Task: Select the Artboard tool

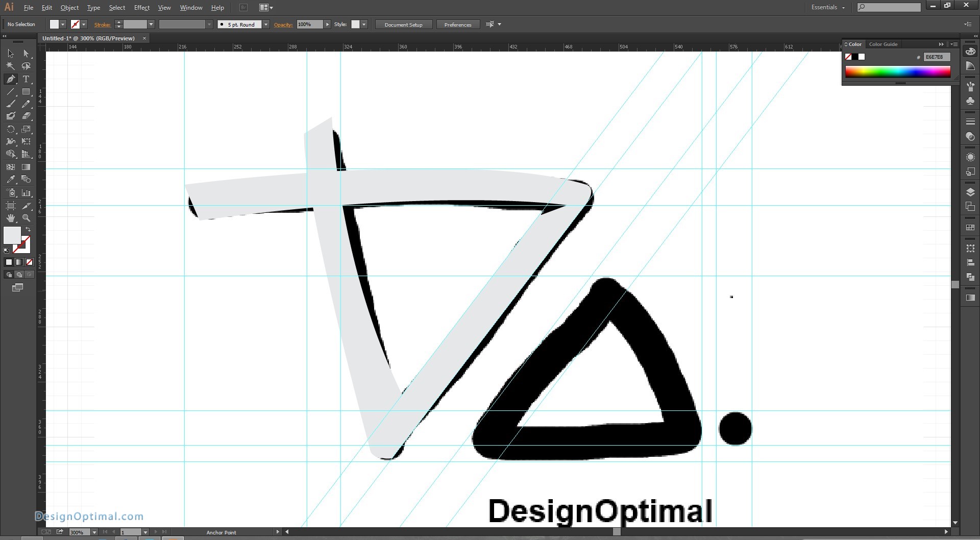Action: (11, 206)
